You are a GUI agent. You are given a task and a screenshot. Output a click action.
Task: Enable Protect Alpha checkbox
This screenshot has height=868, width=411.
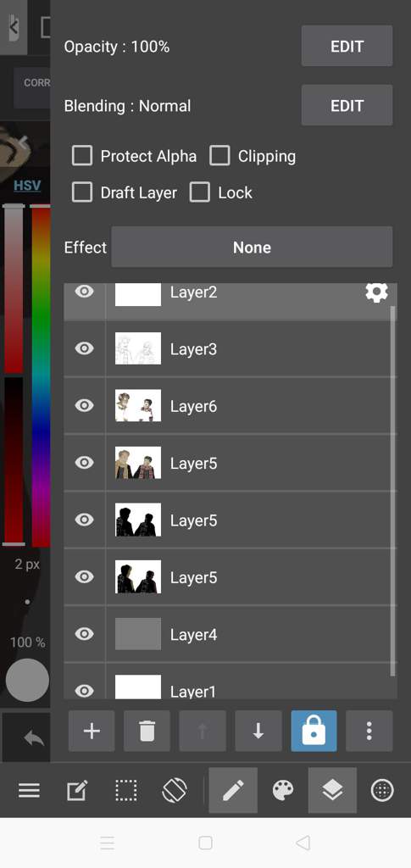click(82, 156)
